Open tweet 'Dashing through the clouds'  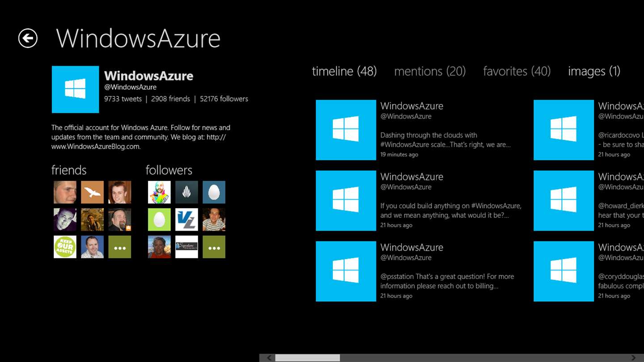420,130
